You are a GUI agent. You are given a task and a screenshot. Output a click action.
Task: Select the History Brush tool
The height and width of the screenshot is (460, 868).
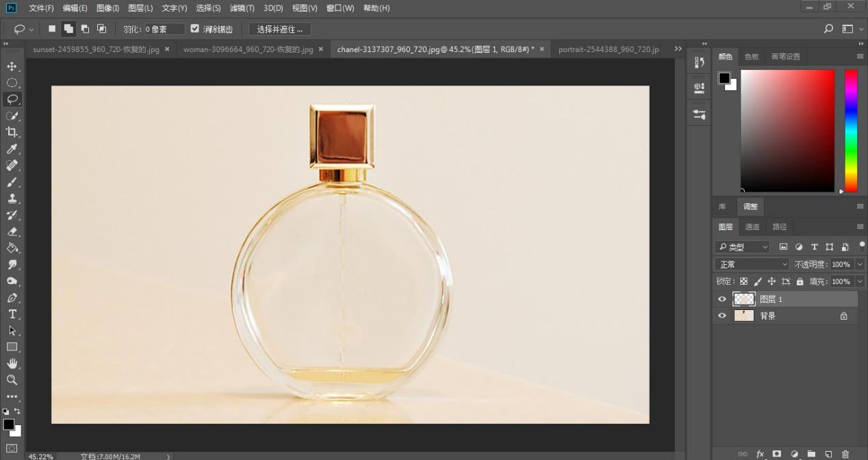point(12,215)
